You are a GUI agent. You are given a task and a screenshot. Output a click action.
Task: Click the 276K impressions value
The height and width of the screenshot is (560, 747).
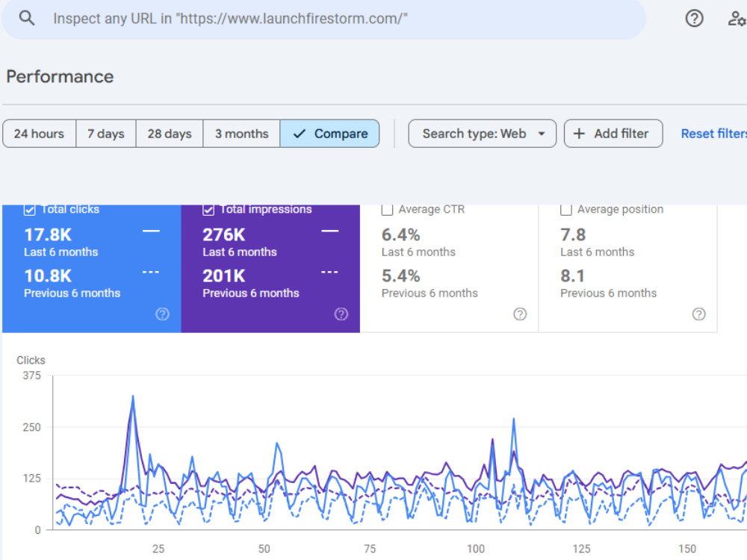tap(224, 234)
